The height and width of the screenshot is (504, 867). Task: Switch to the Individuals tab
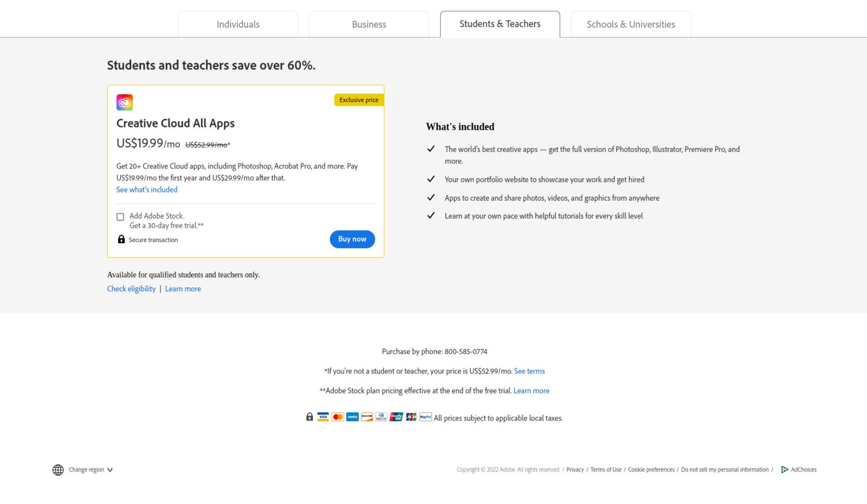[x=238, y=24]
